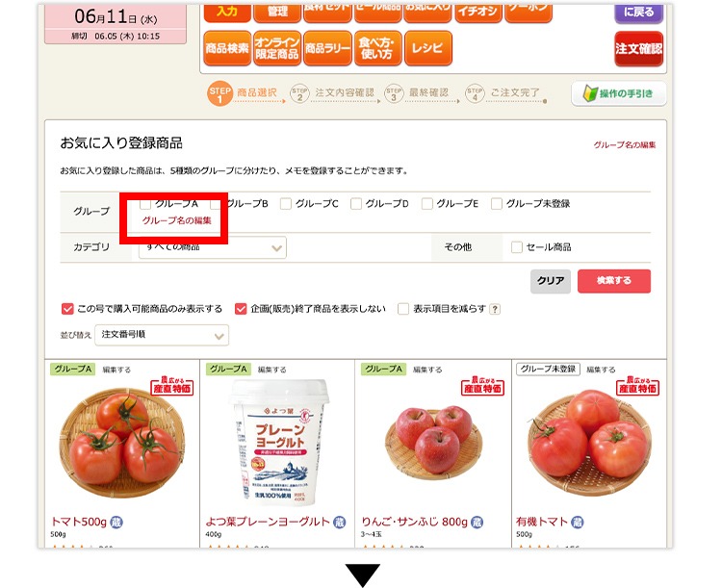Uncheck この号で購入可能商品のみ表示する

[67, 309]
